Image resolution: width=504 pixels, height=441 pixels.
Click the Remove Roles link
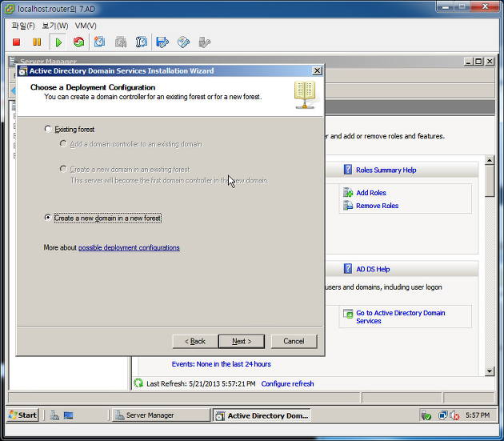377,206
